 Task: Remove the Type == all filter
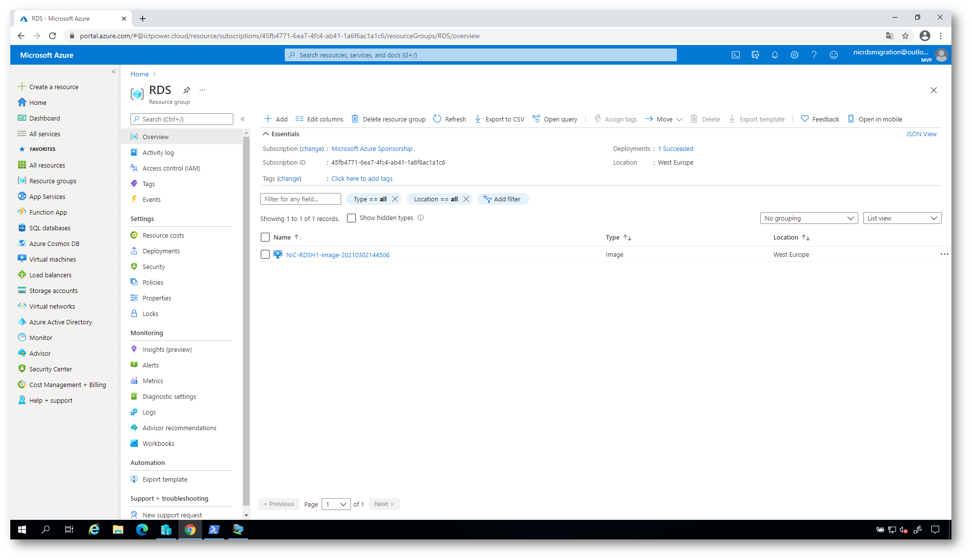[x=395, y=199]
